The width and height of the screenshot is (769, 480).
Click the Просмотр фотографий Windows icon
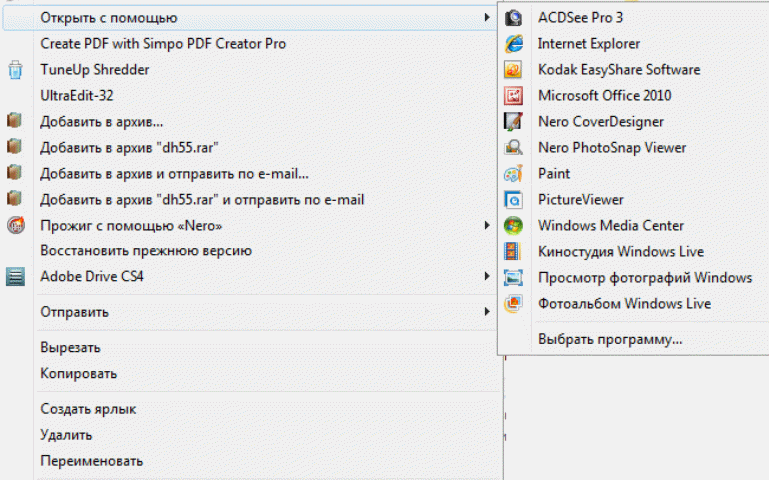coord(513,278)
